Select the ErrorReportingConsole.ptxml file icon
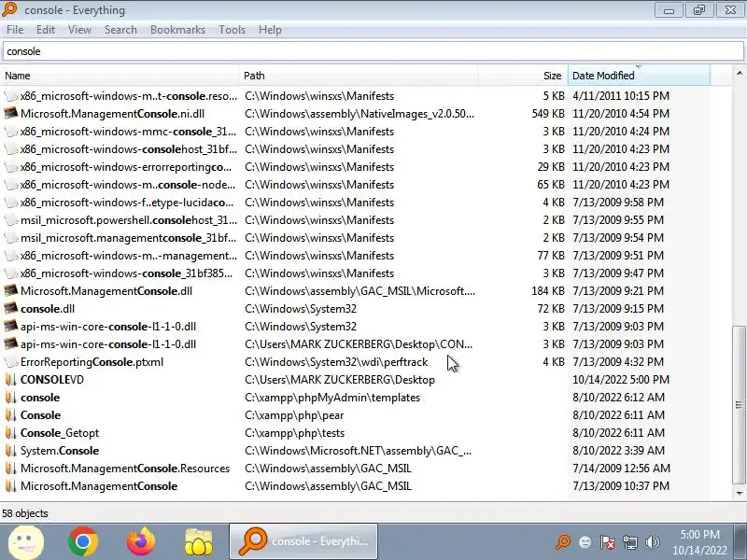Viewport: 747px width, 560px height. point(11,362)
